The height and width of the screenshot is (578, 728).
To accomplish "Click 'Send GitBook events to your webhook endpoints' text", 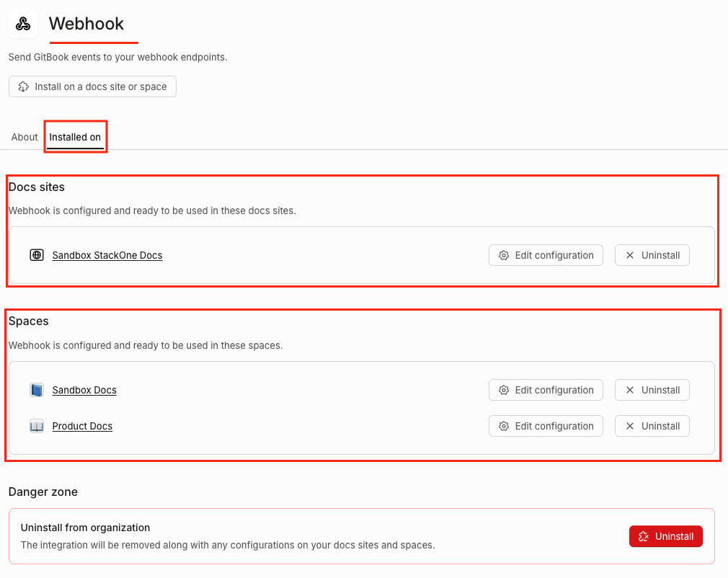I will click(118, 57).
